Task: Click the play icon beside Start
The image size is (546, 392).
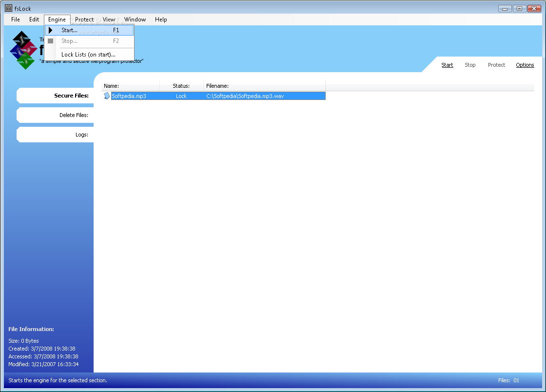Action: click(x=51, y=30)
